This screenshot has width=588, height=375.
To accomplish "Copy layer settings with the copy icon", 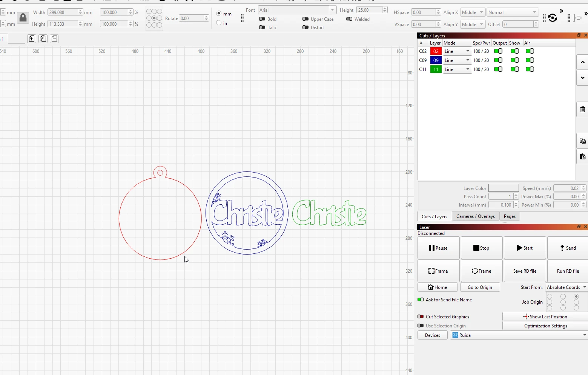I will click(x=583, y=141).
